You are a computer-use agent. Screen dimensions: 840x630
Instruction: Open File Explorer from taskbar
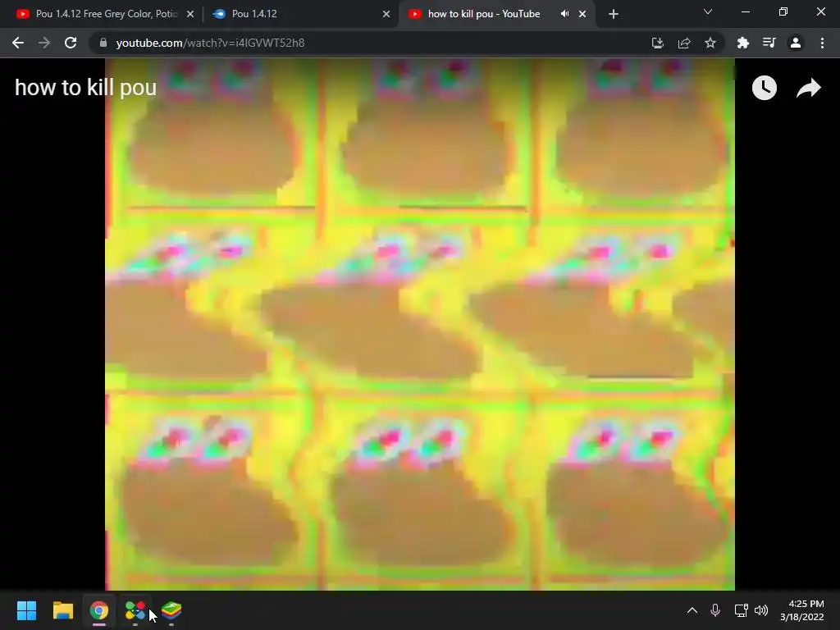62,610
